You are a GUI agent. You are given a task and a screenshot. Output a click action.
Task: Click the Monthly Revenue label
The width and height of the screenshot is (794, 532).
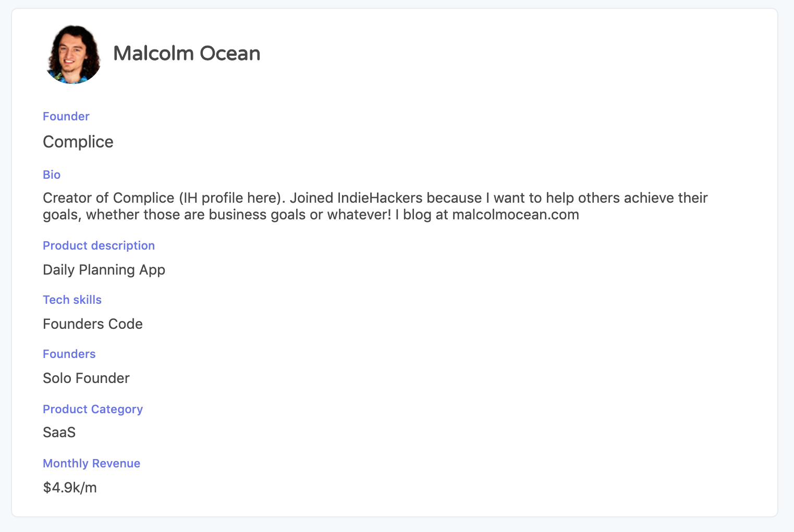pyautogui.click(x=92, y=463)
